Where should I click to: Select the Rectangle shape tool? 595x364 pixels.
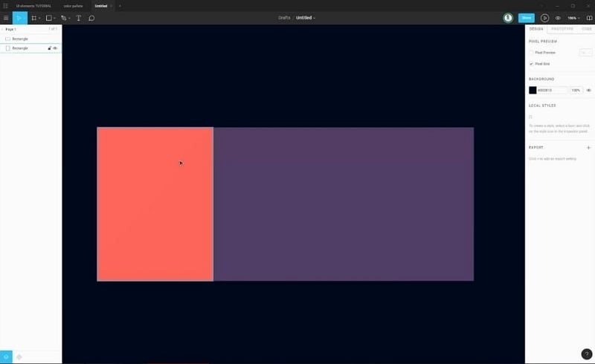point(48,18)
